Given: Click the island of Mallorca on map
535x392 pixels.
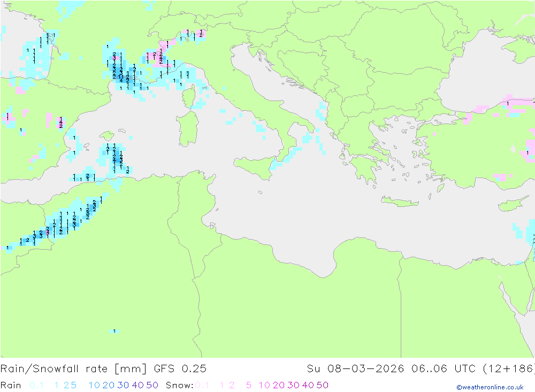Looking at the screenshot, I should point(106,136).
